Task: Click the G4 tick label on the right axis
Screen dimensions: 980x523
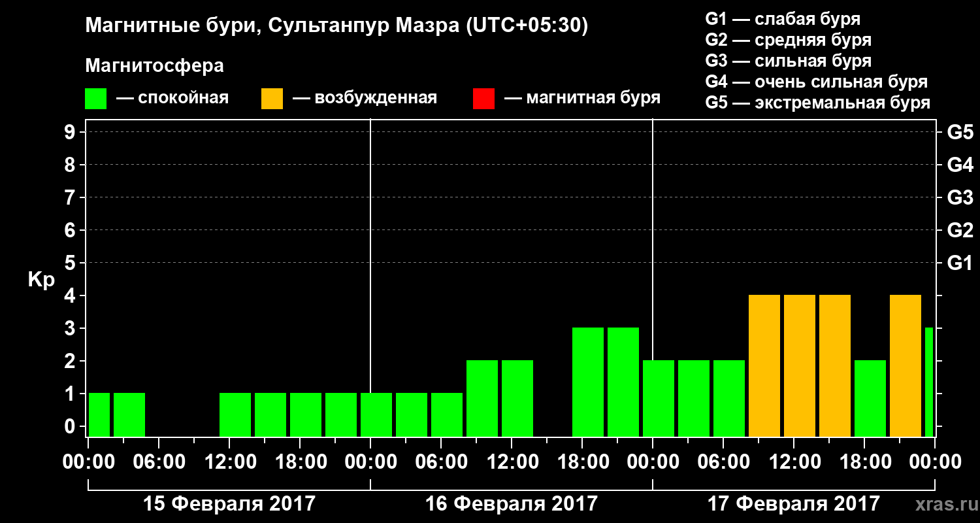Action: tap(960, 165)
